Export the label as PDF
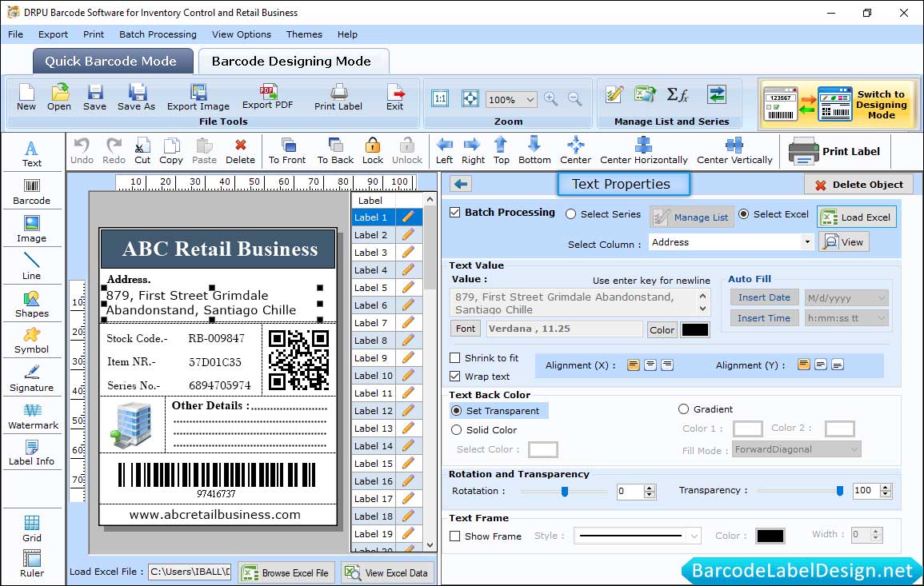Screen dimensions: 924x586 [x=267, y=98]
